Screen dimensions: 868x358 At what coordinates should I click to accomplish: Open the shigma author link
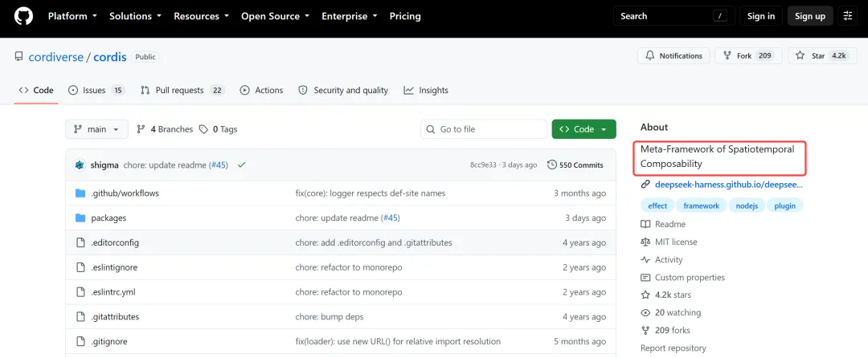click(x=104, y=165)
